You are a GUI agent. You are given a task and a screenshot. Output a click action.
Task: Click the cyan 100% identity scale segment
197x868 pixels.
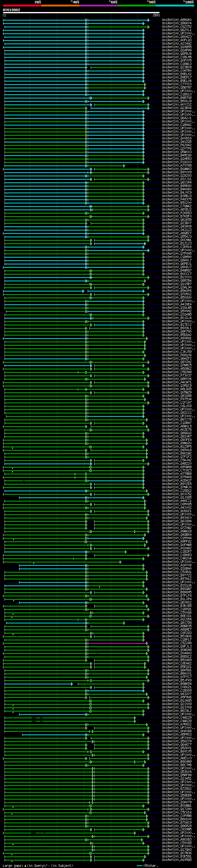coord(175,6)
